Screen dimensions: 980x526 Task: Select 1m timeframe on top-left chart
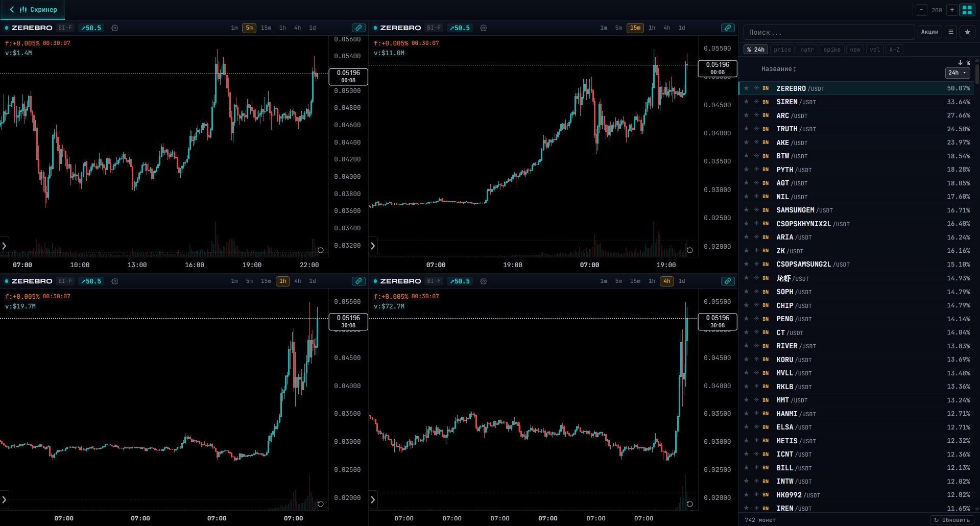234,28
